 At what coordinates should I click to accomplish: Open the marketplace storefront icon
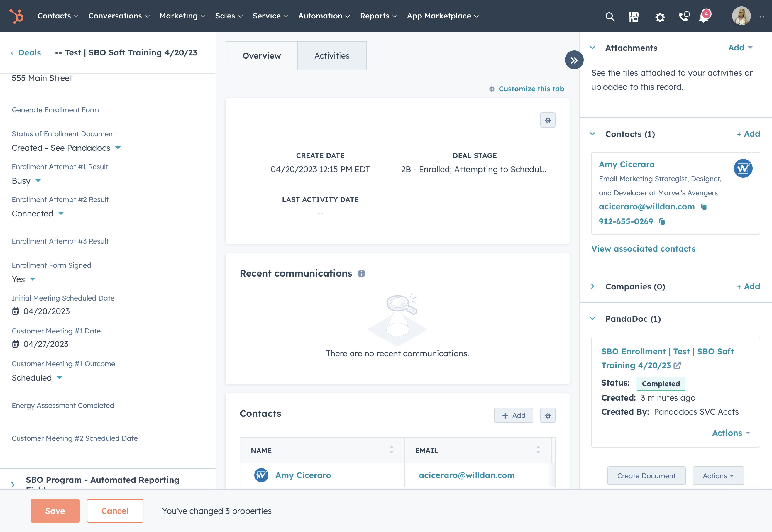click(634, 16)
